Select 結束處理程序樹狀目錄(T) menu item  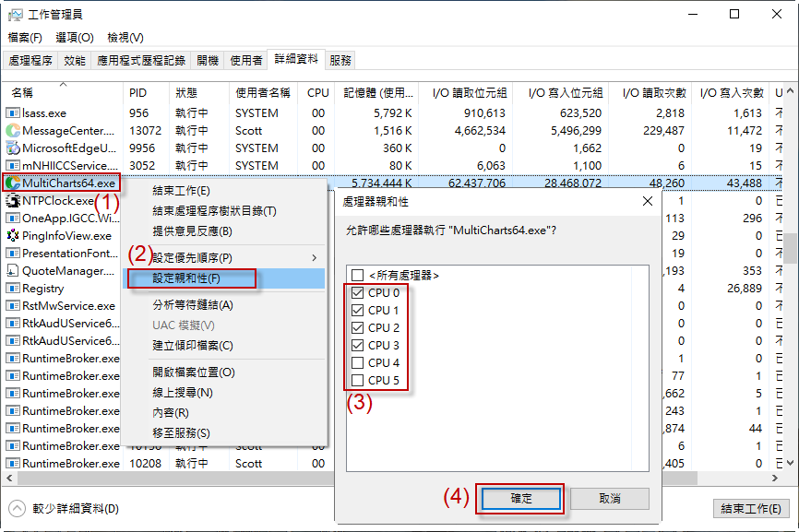[x=224, y=211]
